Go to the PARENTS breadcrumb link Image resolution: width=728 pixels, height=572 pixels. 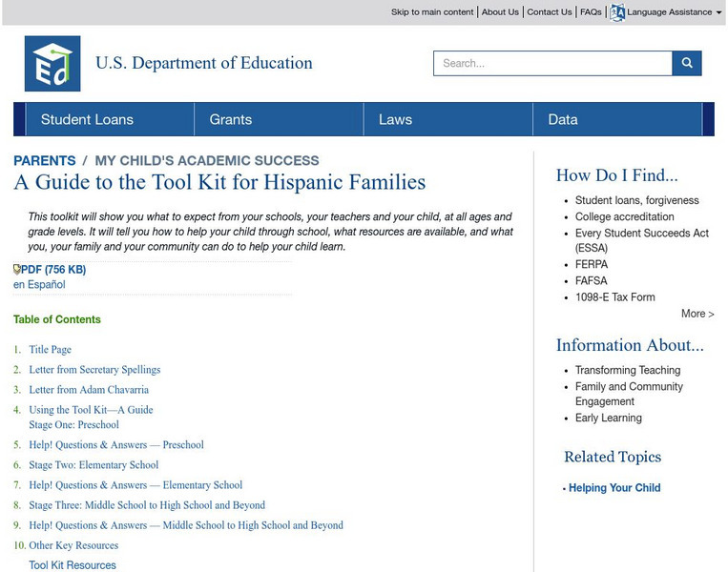pyautogui.click(x=45, y=160)
